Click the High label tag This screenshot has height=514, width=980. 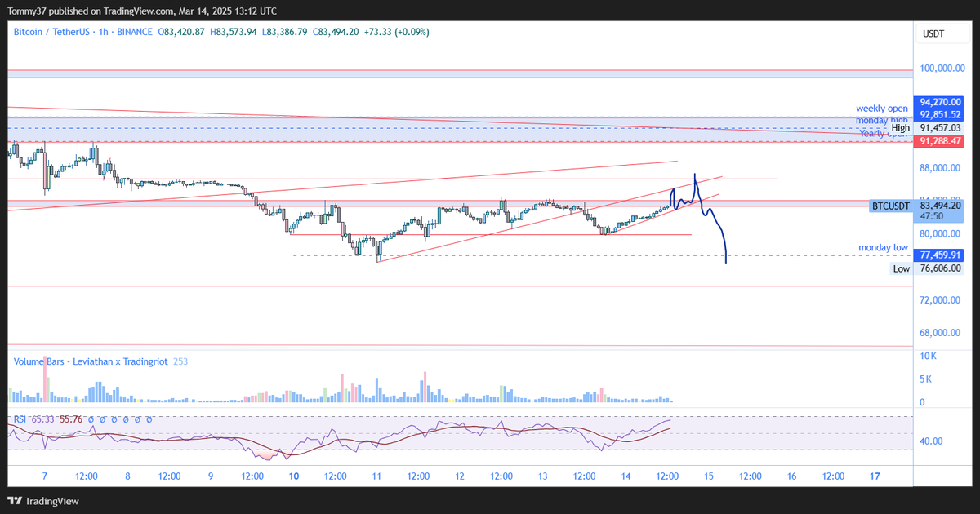tap(900, 128)
